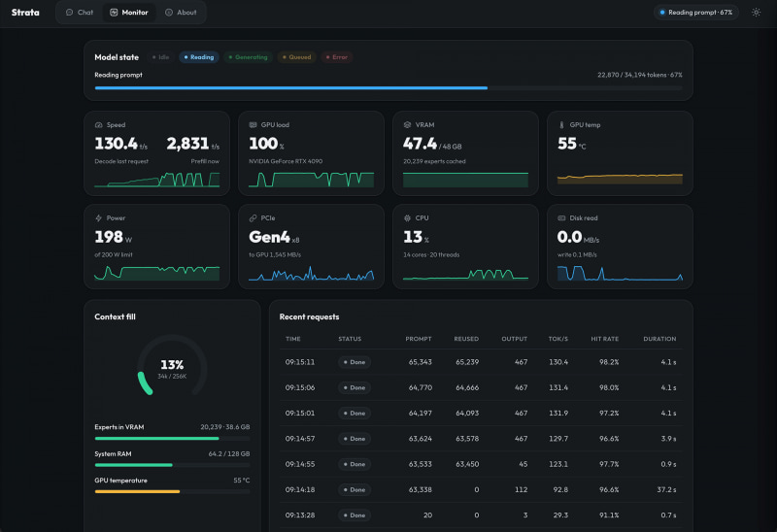The width and height of the screenshot is (777, 532).
Task: Click the 65,343 prompt value
Action: [x=421, y=362]
